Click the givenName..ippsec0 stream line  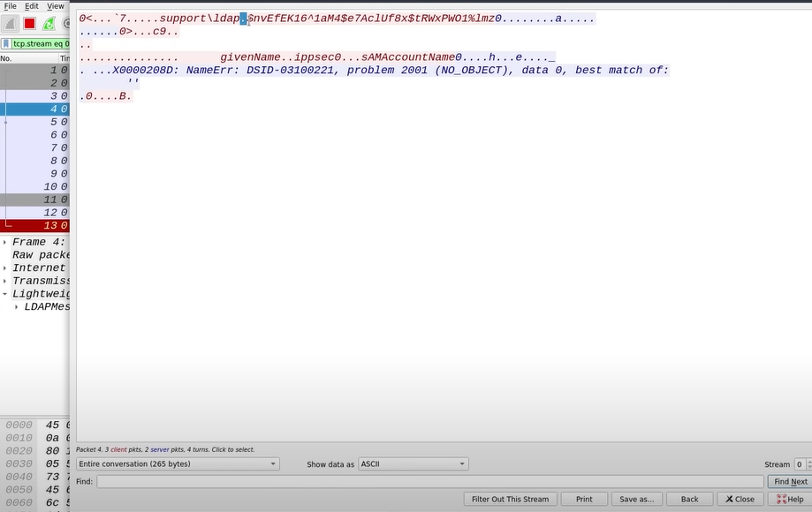pyautogui.click(x=317, y=57)
